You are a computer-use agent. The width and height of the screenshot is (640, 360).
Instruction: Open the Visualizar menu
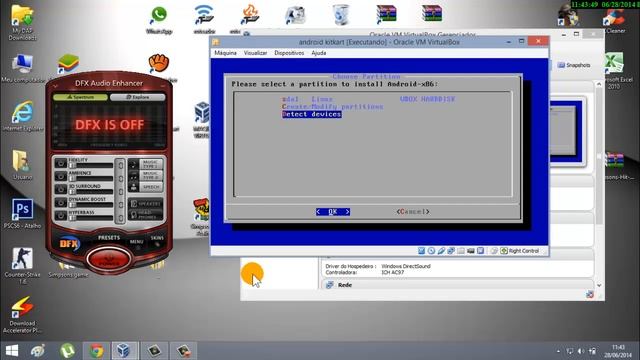tap(256, 53)
